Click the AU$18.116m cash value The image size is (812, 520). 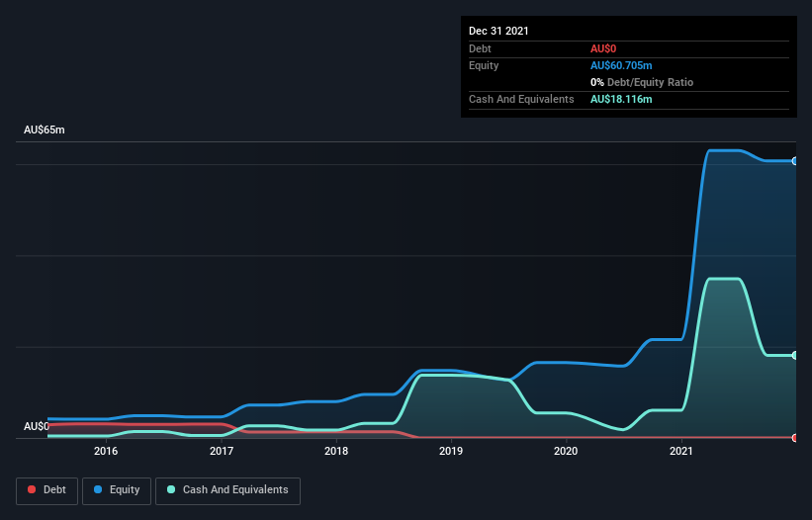pyautogui.click(x=621, y=99)
